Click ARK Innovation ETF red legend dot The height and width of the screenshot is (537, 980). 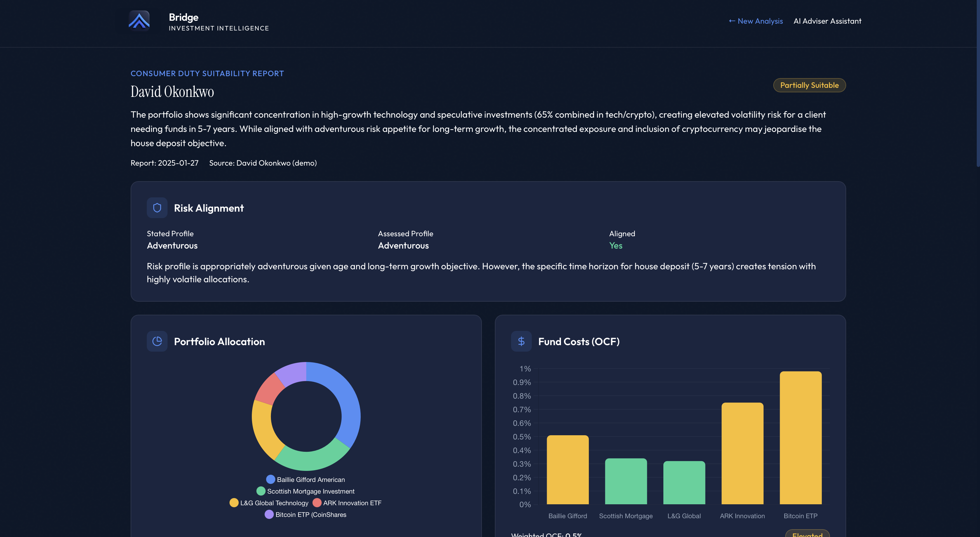coord(317,503)
